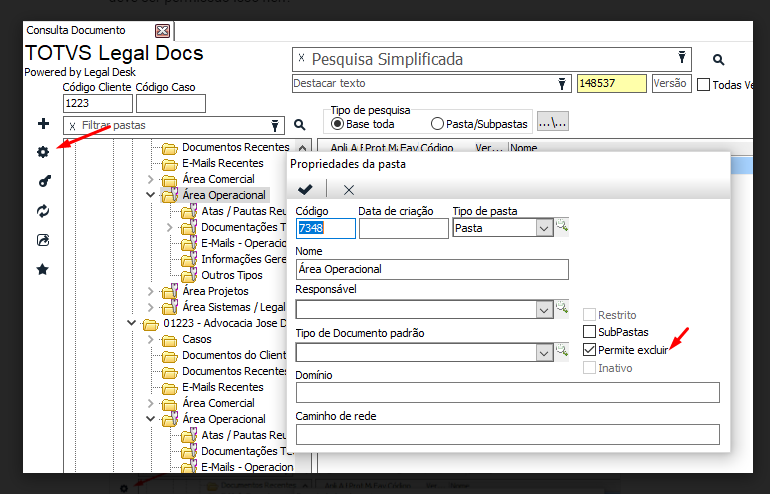Select the Documentos do Client folder
This screenshot has height=494, width=770.
[x=234, y=355]
